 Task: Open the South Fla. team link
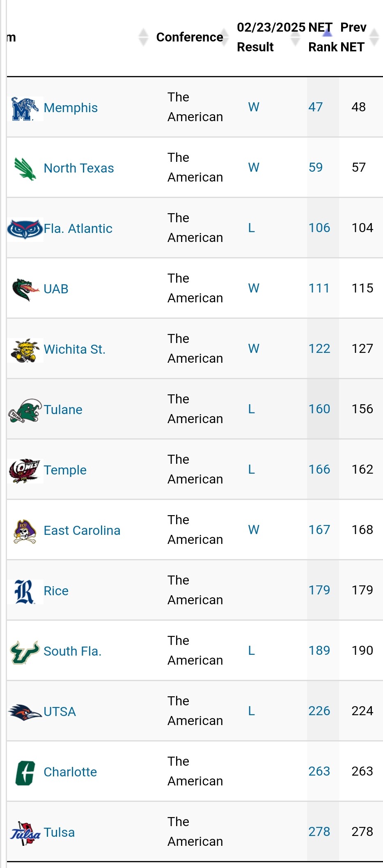click(72, 652)
